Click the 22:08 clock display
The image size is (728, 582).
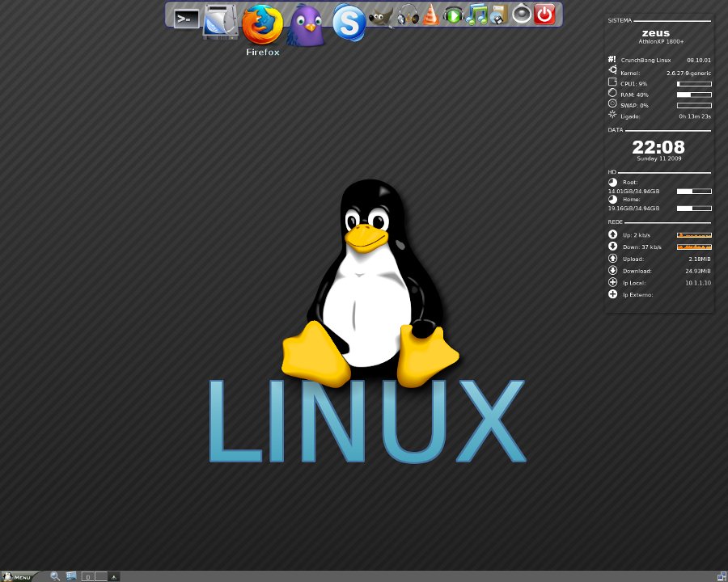point(658,147)
